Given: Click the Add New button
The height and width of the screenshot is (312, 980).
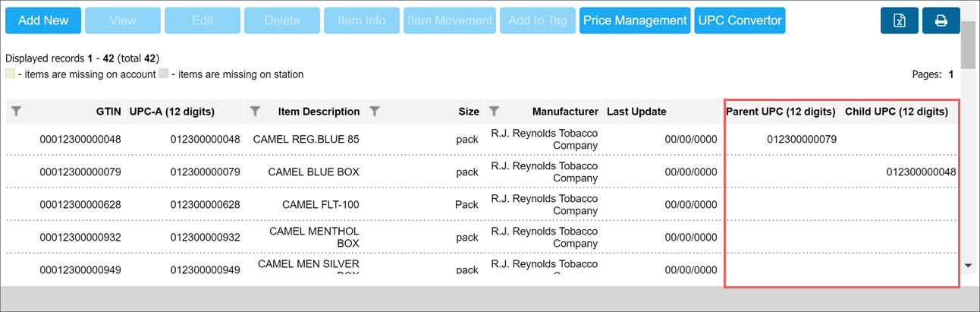Looking at the screenshot, I should [43, 20].
